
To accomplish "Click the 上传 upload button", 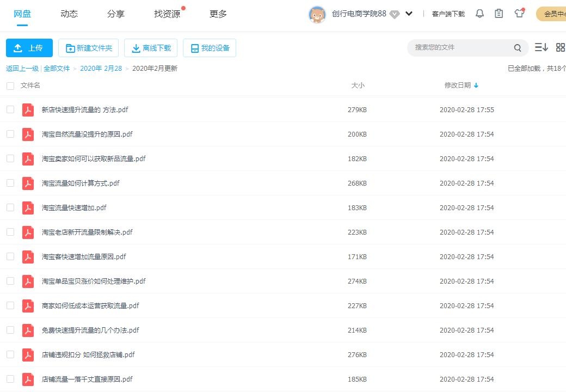I will coord(29,48).
